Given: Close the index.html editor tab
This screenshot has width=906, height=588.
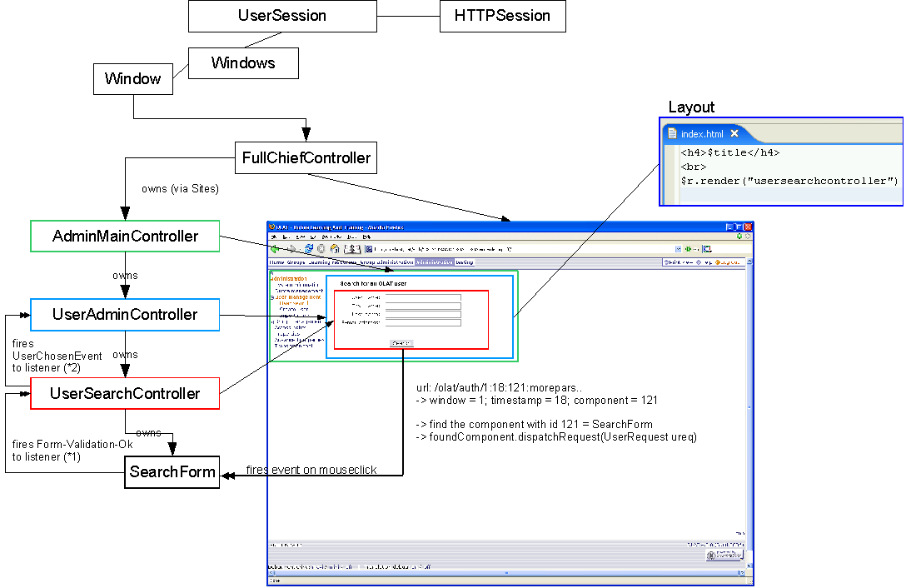Looking at the screenshot, I should [x=734, y=133].
